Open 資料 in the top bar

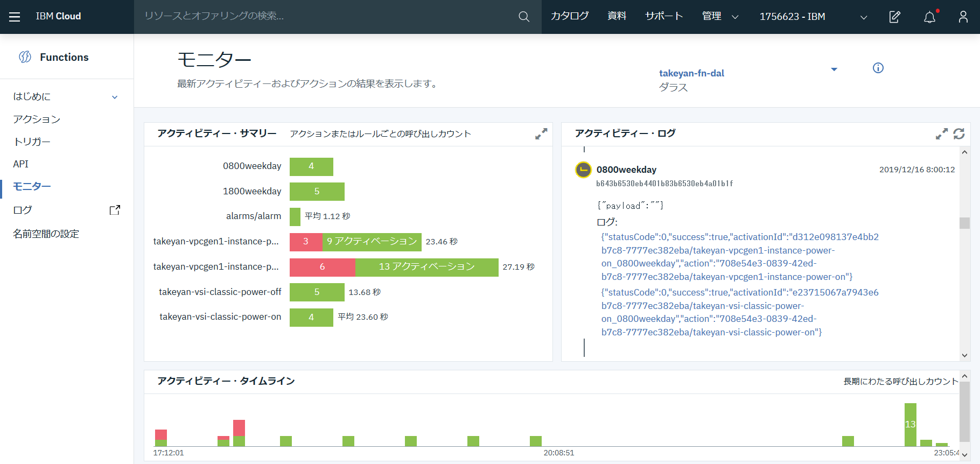click(x=617, y=16)
